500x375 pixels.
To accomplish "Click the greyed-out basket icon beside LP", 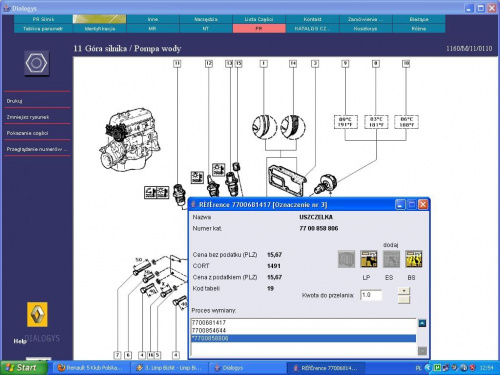I will coord(346,259).
